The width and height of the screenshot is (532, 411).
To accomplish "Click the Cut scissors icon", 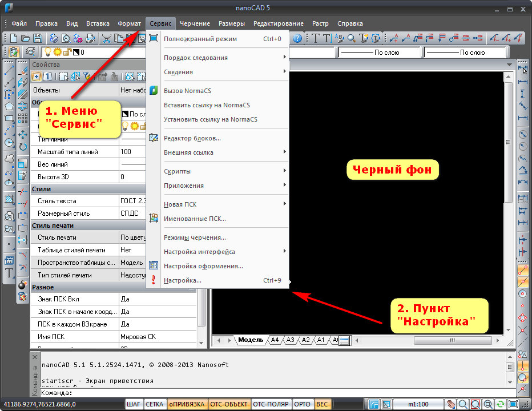I will [106, 38].
